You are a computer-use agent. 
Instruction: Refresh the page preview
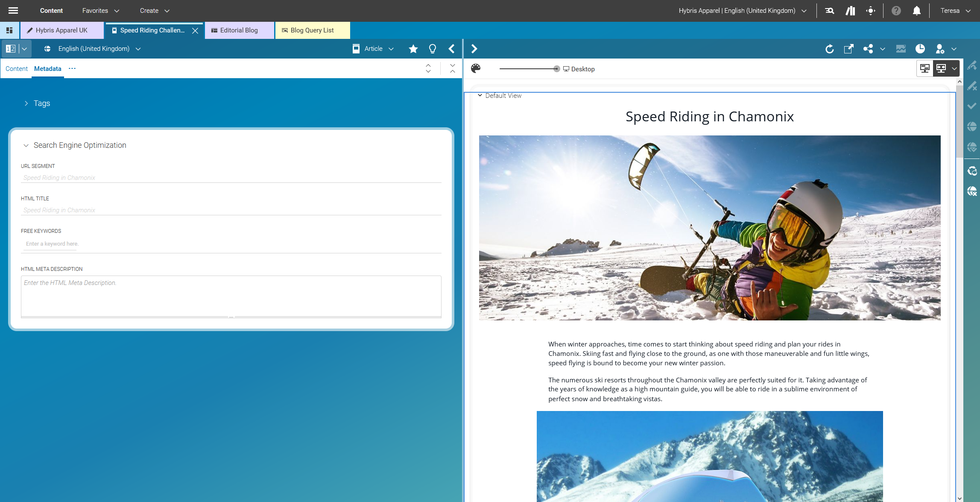point(830,49)
